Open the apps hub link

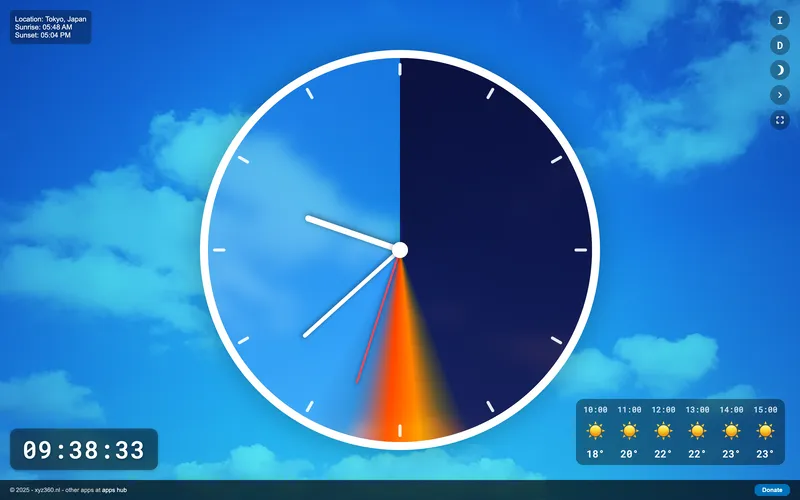[114, 490]
